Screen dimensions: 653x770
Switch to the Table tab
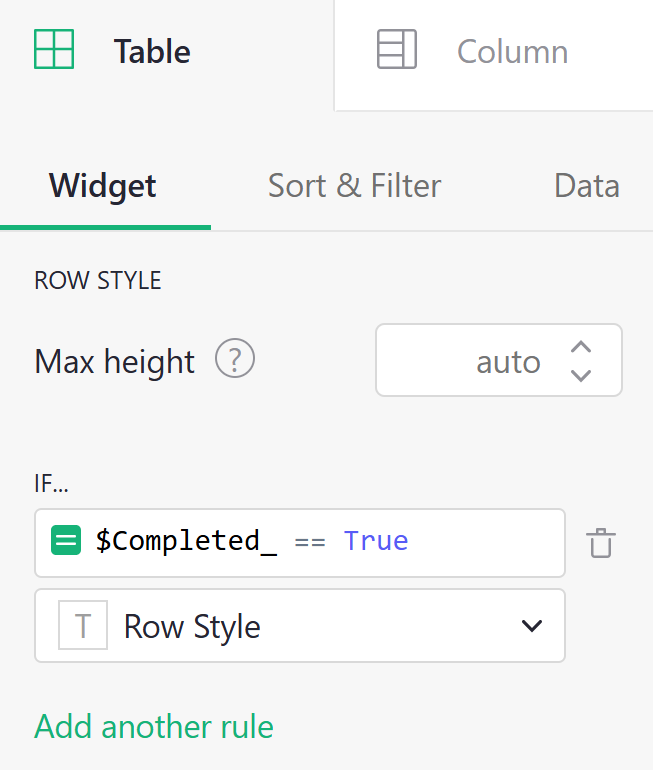(x=152, y=51)
